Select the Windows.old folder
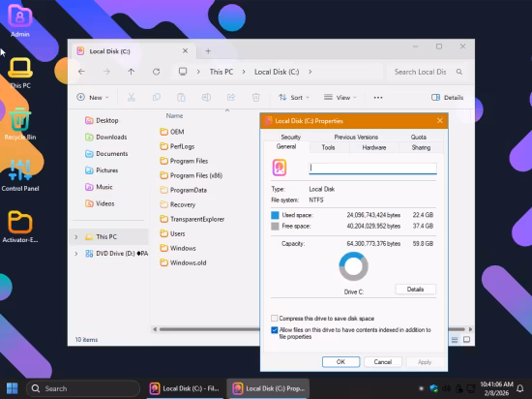 click(x=183, y=262)
